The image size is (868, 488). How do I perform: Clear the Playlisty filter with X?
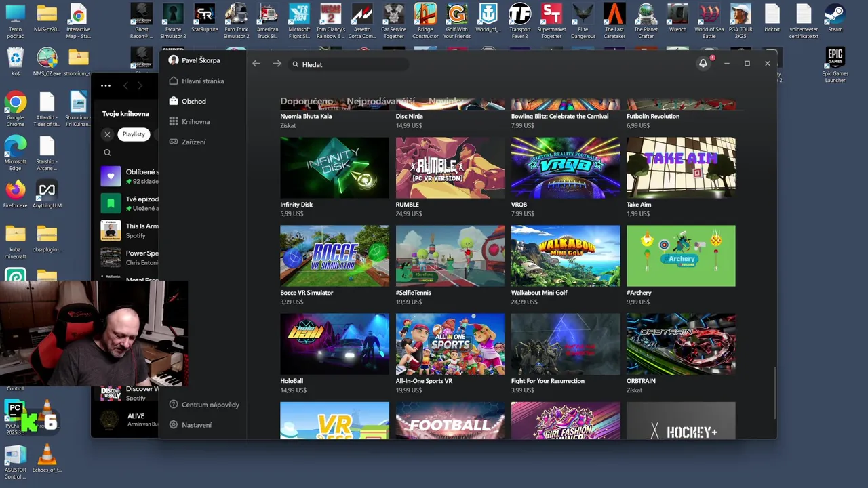click(107, 134)
